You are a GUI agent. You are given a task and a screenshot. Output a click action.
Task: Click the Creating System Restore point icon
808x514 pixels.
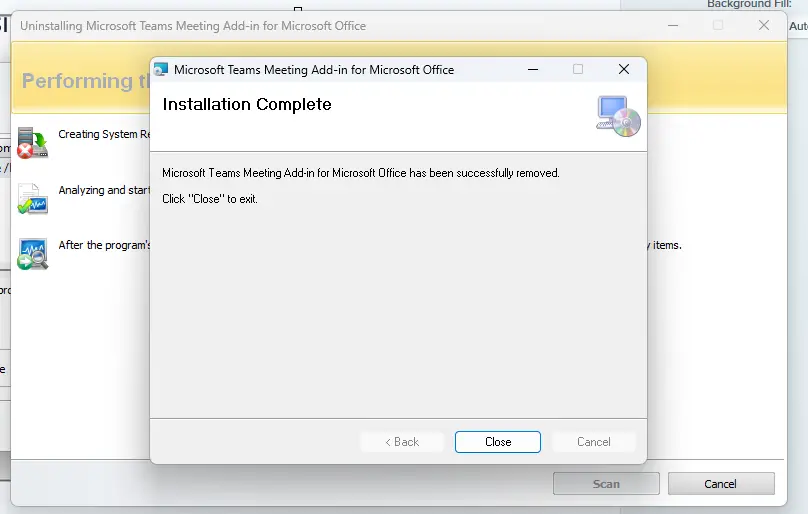point(32,143)
